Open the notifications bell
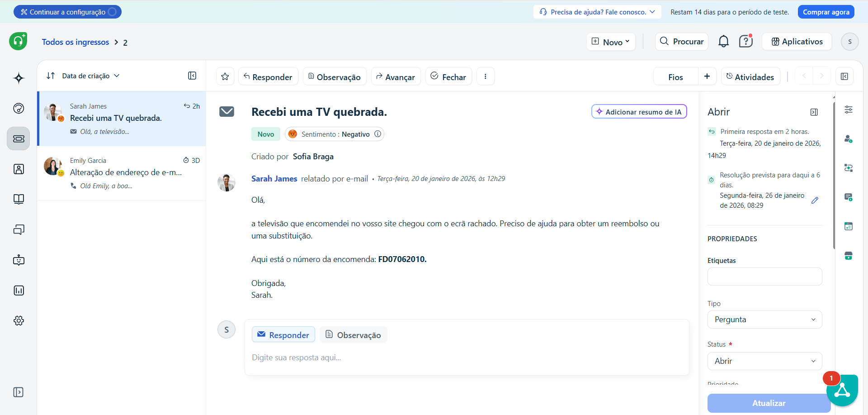This screenshot has width=868, height=415. point(723,41)
